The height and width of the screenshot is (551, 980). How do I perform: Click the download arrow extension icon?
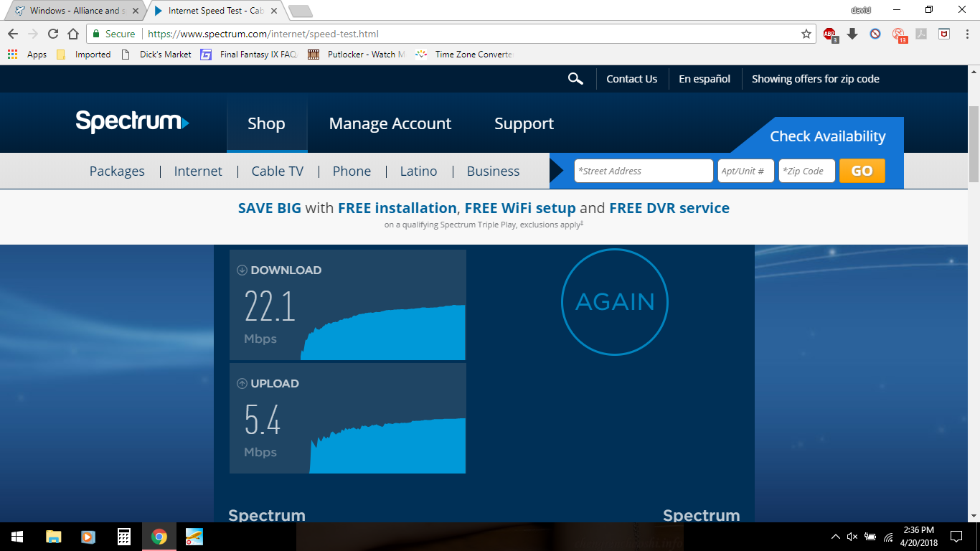852,34
